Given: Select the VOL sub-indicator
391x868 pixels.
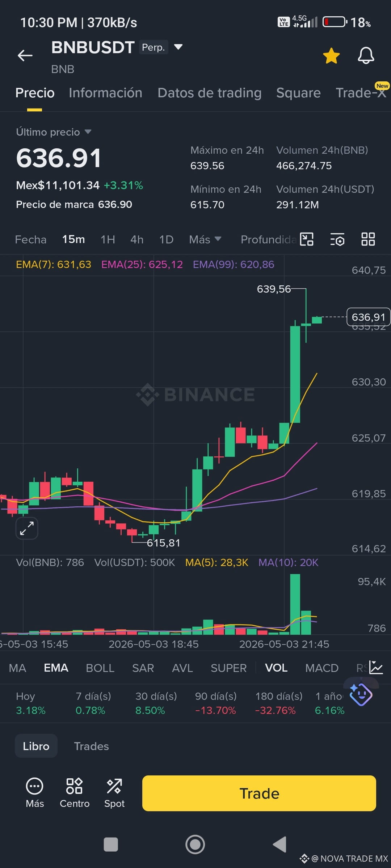Looking at the screenshot, I should click(x=276, y=668).
